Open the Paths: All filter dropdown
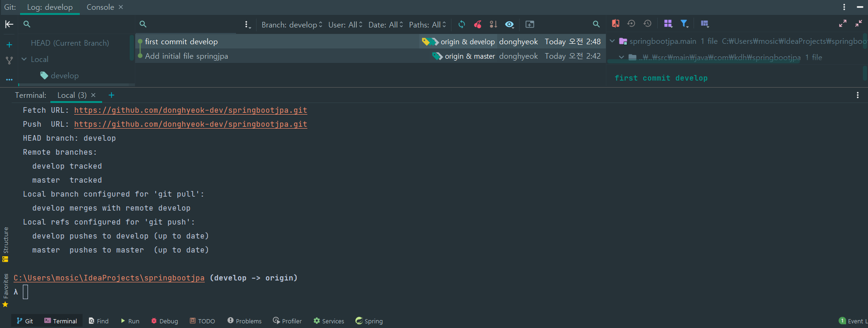Viewport: 868px width, 328px height. click(x=427, y=25)
